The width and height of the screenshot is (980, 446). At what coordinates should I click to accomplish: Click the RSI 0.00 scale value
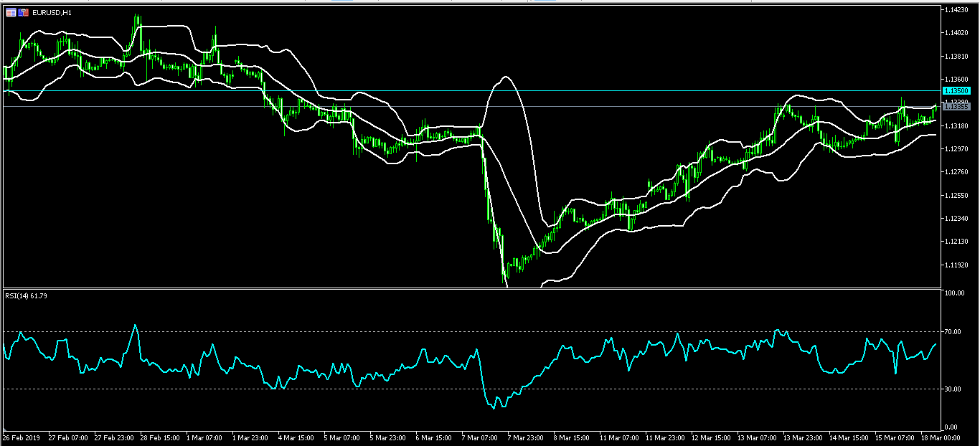tap(953, 427)
